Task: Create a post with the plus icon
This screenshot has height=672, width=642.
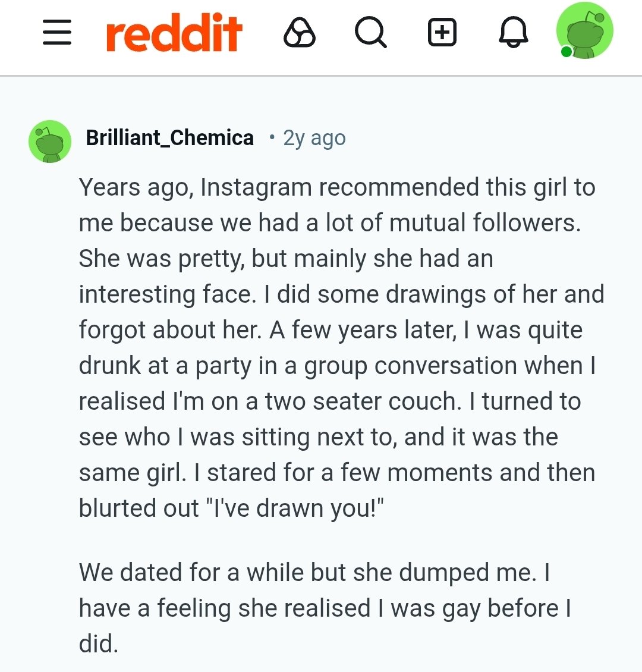Action: pos(442,32)
